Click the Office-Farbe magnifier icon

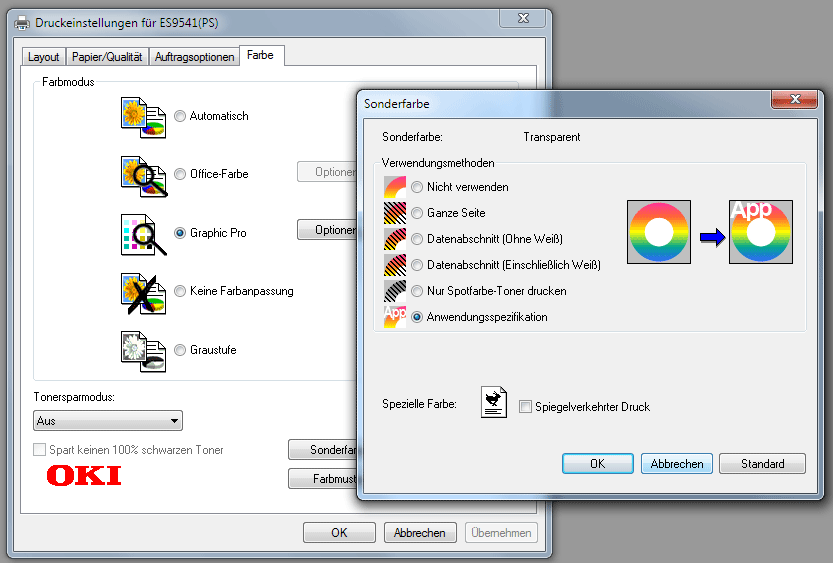point(142,174)
